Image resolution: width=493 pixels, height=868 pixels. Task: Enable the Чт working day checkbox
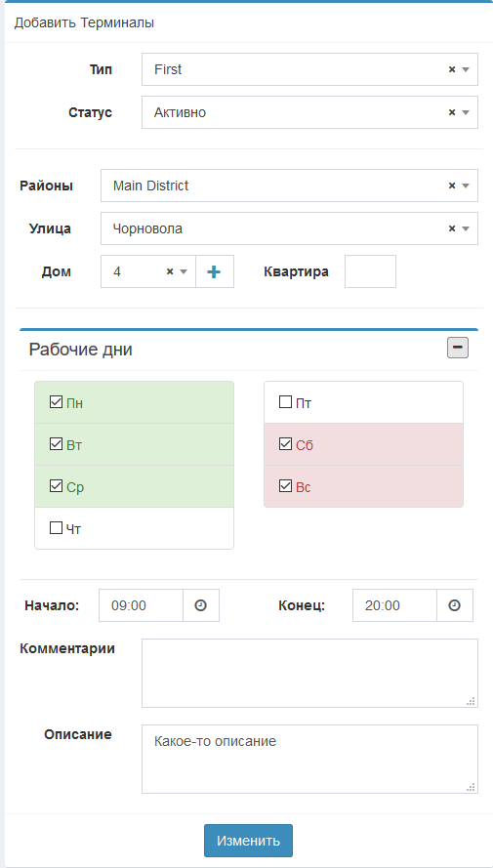click(x=56, y=528)
